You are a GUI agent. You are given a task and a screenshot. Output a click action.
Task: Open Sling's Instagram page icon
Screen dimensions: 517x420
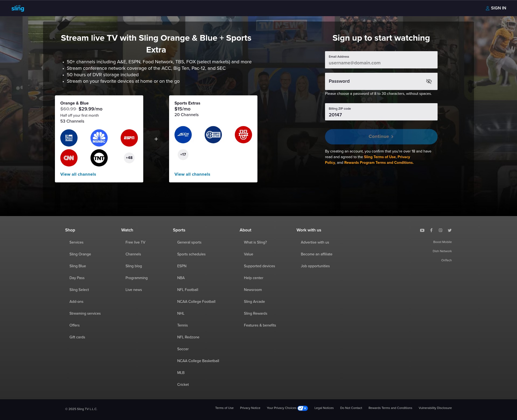441,230
